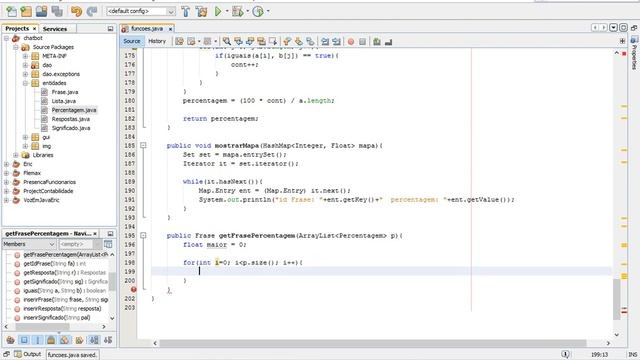Expand the ProjectContabilidade project node
The width and height of the screenshot is (640, 360).
coord(7,191)
